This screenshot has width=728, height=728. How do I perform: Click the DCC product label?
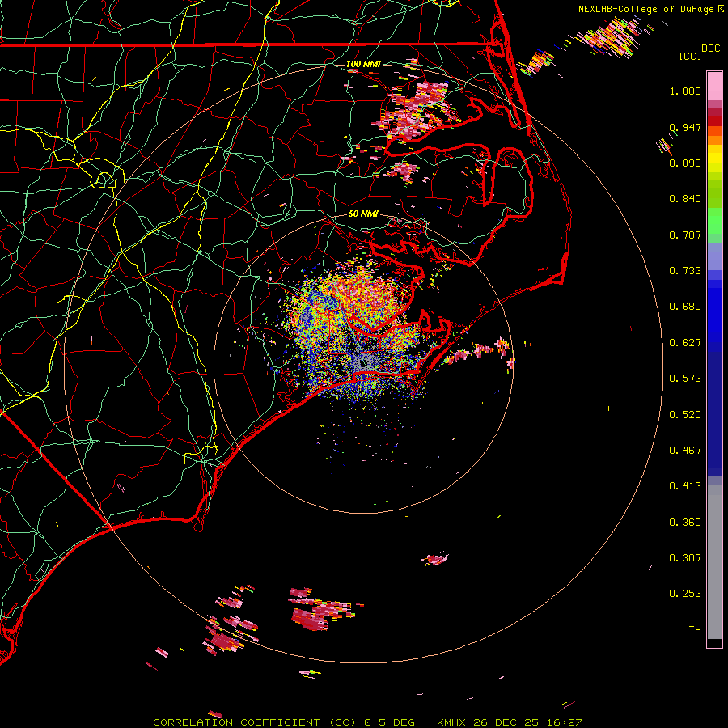(711, 49)
